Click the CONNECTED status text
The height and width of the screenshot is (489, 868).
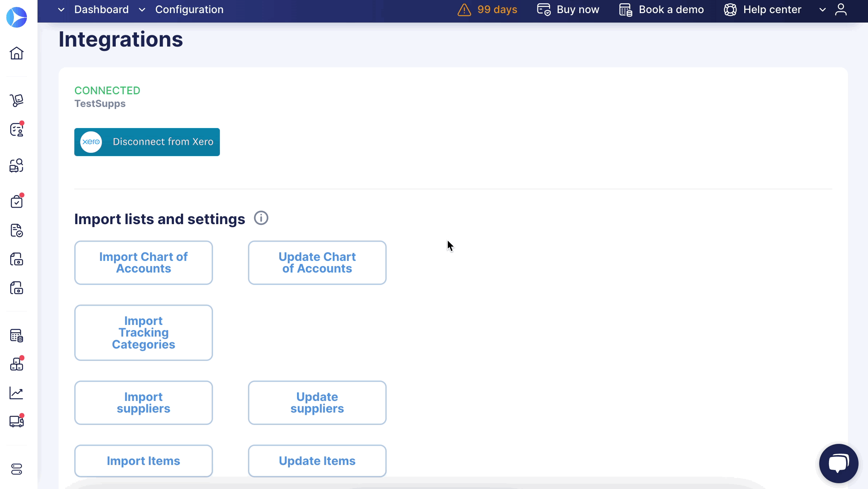pyautogui.click(x=107, y=90)
